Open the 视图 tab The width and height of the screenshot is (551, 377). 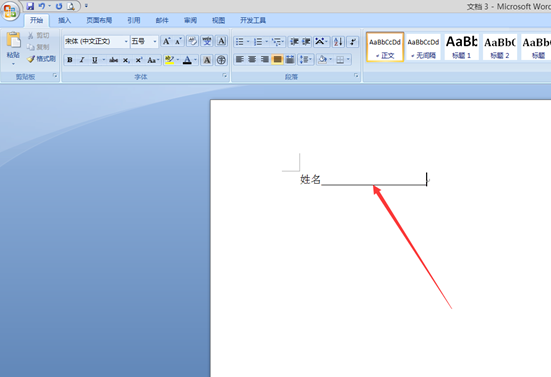pos(218,20)
